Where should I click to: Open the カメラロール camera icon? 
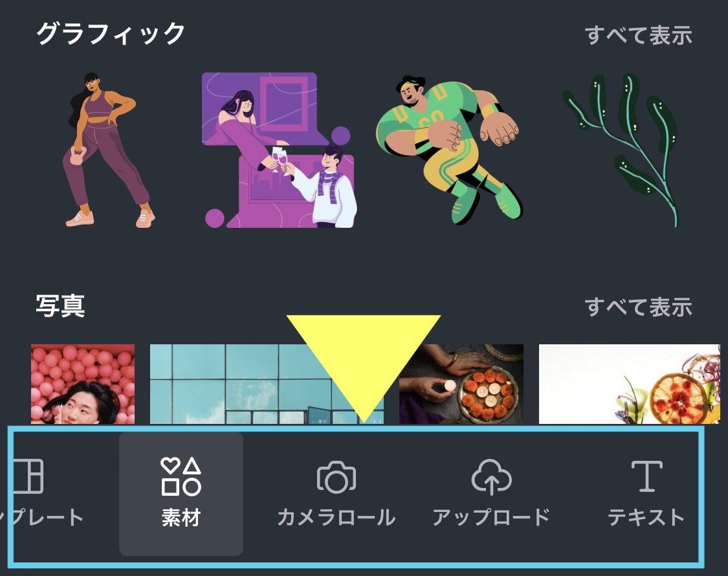click(x=336, y=476)
